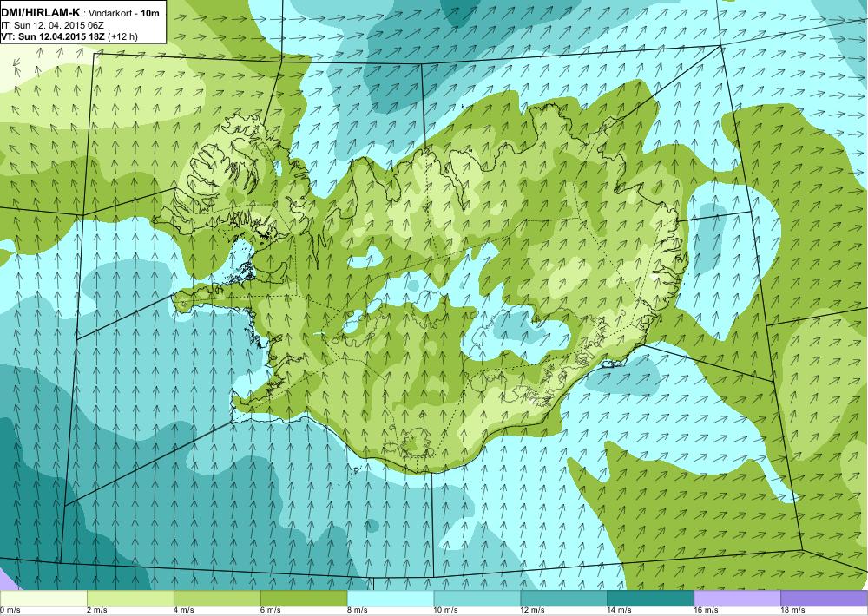The height and width of the screenshot is (616, 868).
Task: Select the olive green 6 m/s legend swatch
Action: [304, 599]
